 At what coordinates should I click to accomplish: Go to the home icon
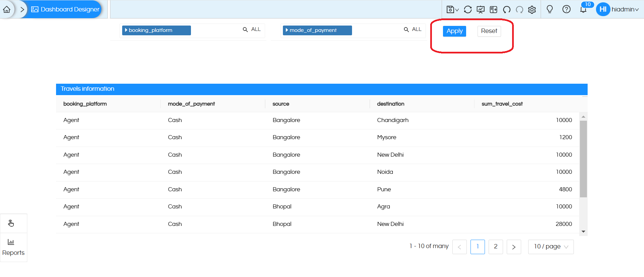pyautogui.click(x=7, y=9)
